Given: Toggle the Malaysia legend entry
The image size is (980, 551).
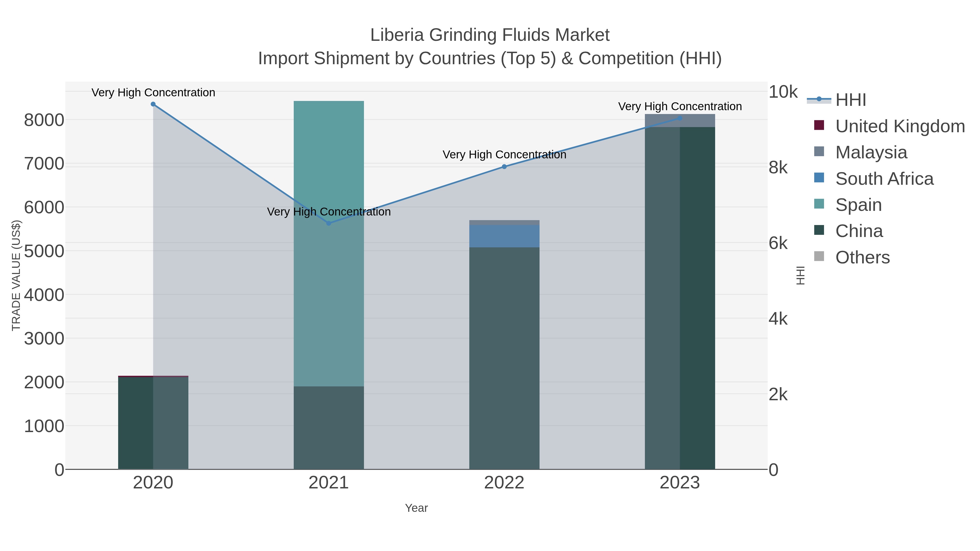Looking at the screenshot, I should 860,152.
